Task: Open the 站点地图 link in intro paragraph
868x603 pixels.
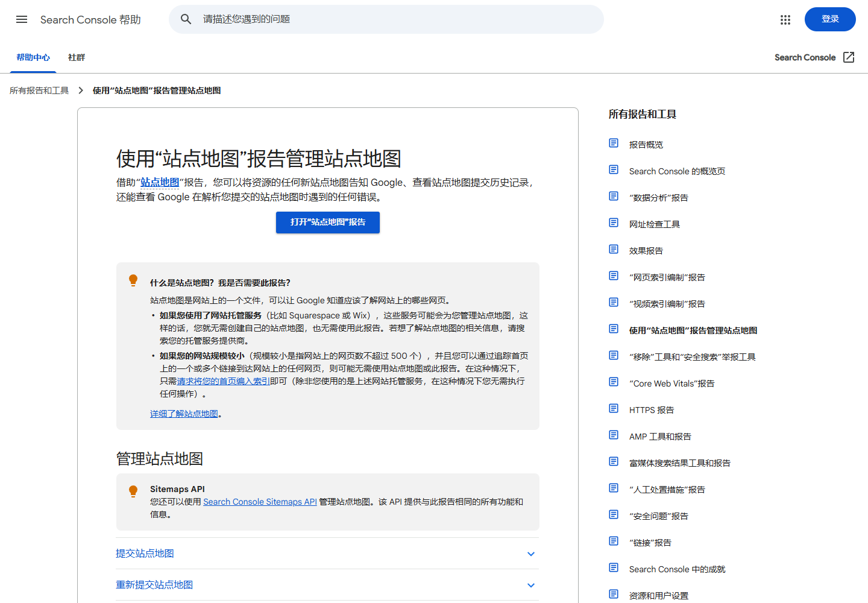Action: tap(160, 182)
